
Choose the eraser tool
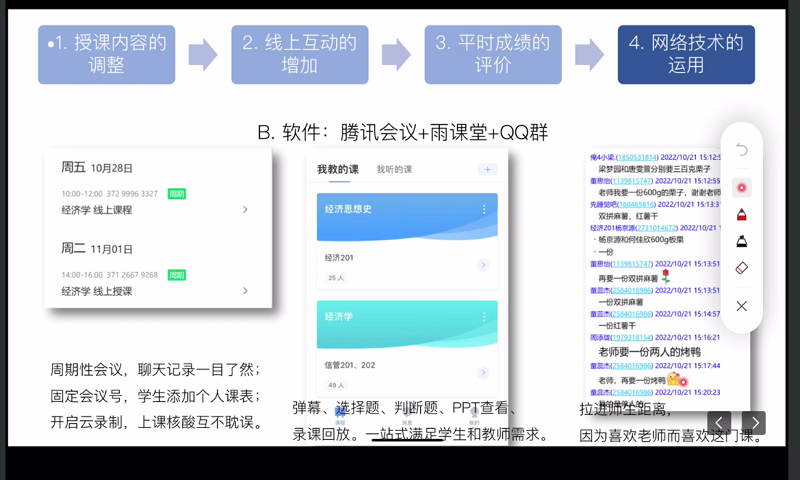pyautogui.click(x=741, y=269)
